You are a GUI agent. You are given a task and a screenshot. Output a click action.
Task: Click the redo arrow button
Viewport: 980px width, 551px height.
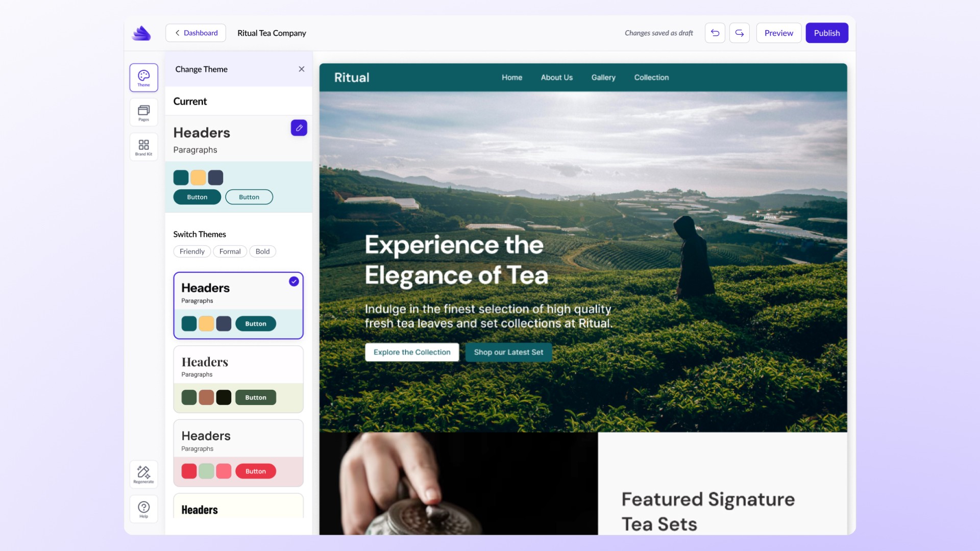pyautogui.click(x=739, y=33)
